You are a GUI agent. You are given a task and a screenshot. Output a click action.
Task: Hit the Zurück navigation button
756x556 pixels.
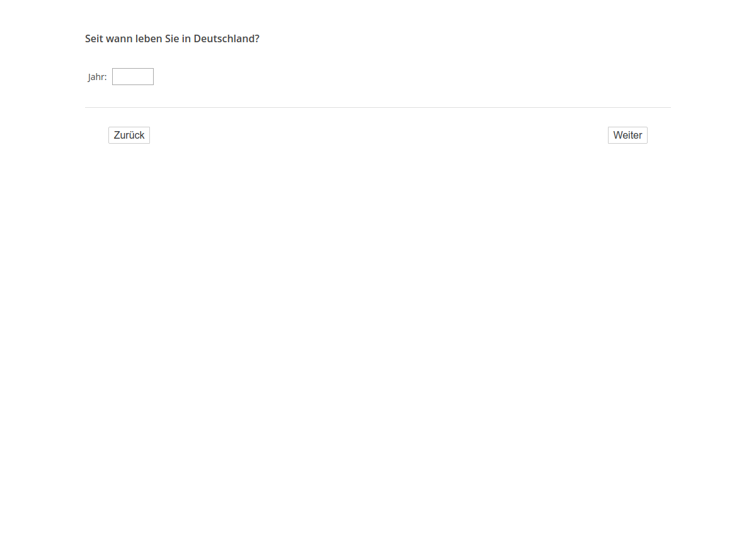click(x=129, y=135)
